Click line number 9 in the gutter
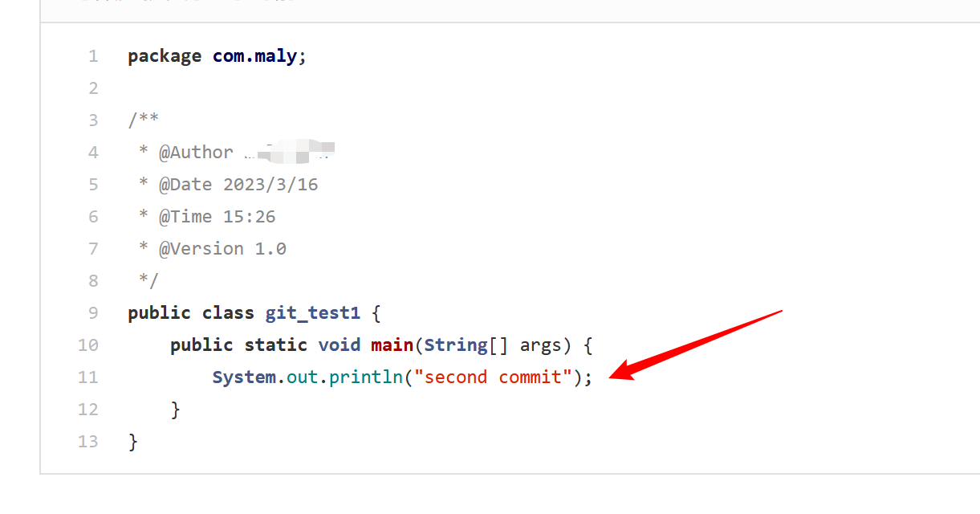The image size is (980, 514). tap(93, 313)
